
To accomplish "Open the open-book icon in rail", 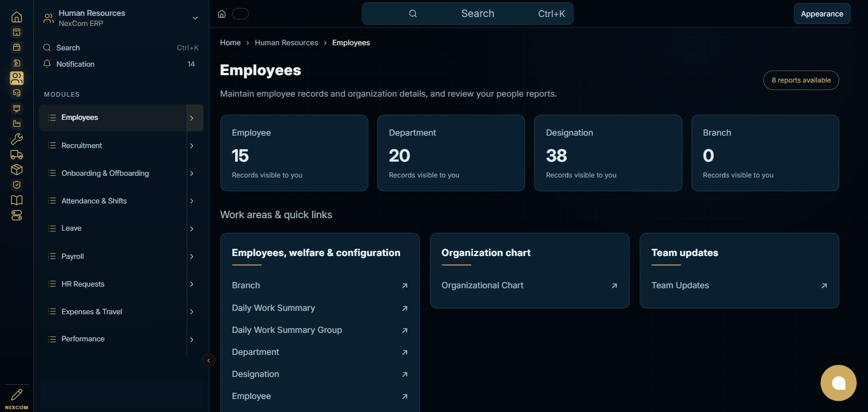I will point(17,200).
